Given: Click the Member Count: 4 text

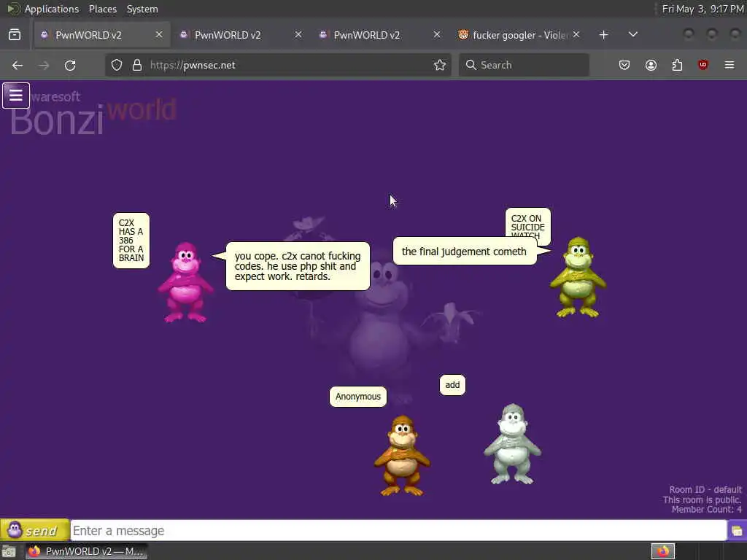Looking at the screenshot, I should click(x=706, y=510).
